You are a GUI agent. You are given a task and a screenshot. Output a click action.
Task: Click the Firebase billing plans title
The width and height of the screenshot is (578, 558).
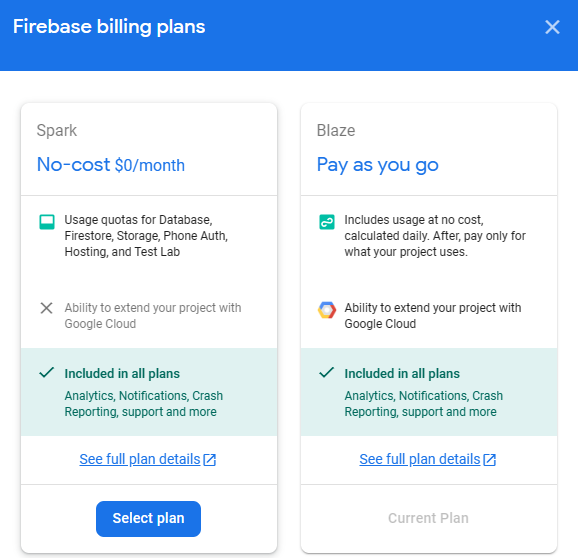tap(109, 27)
